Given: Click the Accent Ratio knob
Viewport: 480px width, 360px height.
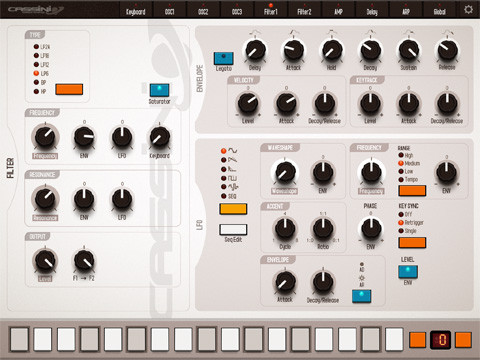Looking at the screenshot, I should click(323, 229).
